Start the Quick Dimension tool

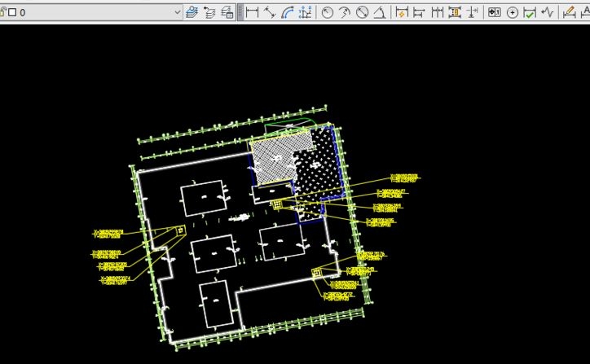click(x=401, y=12)
